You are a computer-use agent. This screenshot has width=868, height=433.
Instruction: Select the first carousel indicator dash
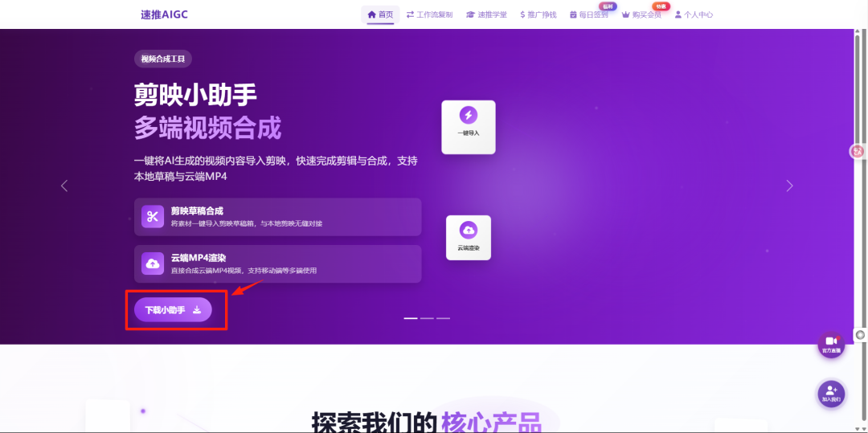(410, 319)
